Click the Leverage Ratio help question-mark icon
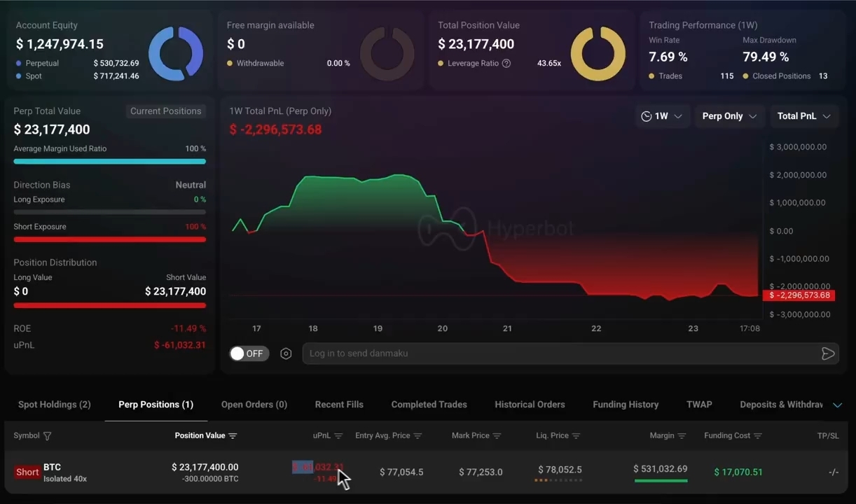 (506, 63)
